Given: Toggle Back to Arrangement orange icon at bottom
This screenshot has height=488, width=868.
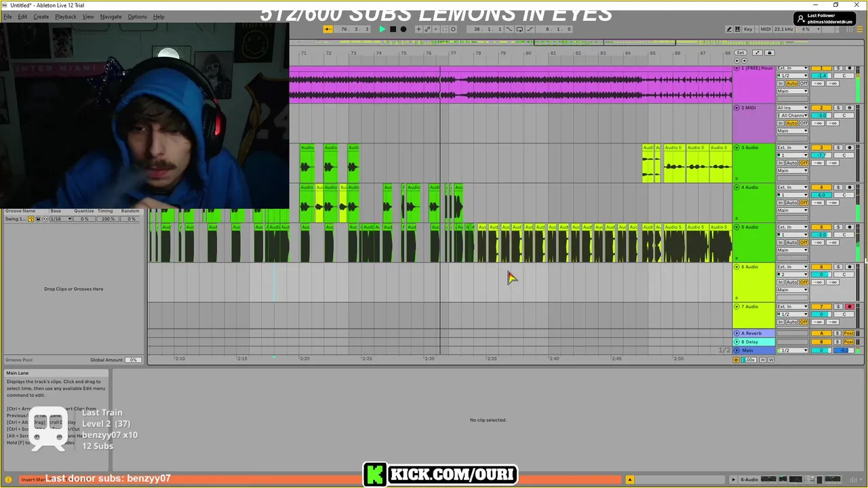Looking at the screenshot, I should [x=736, y=360].
